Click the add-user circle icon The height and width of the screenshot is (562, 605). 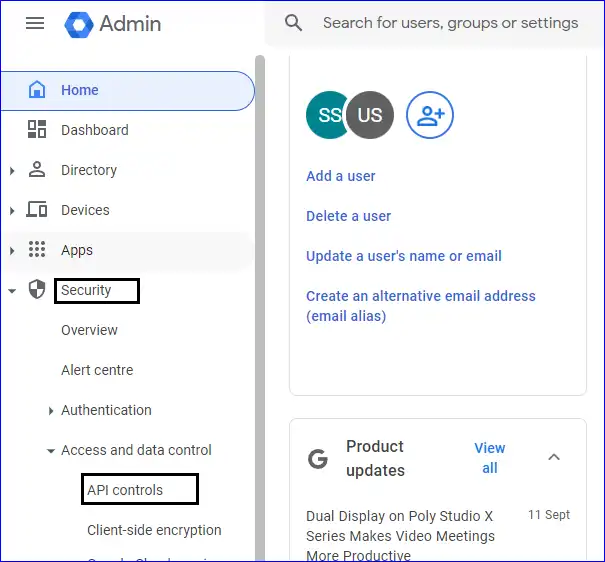pyautogui.click(x=430, y=115)
